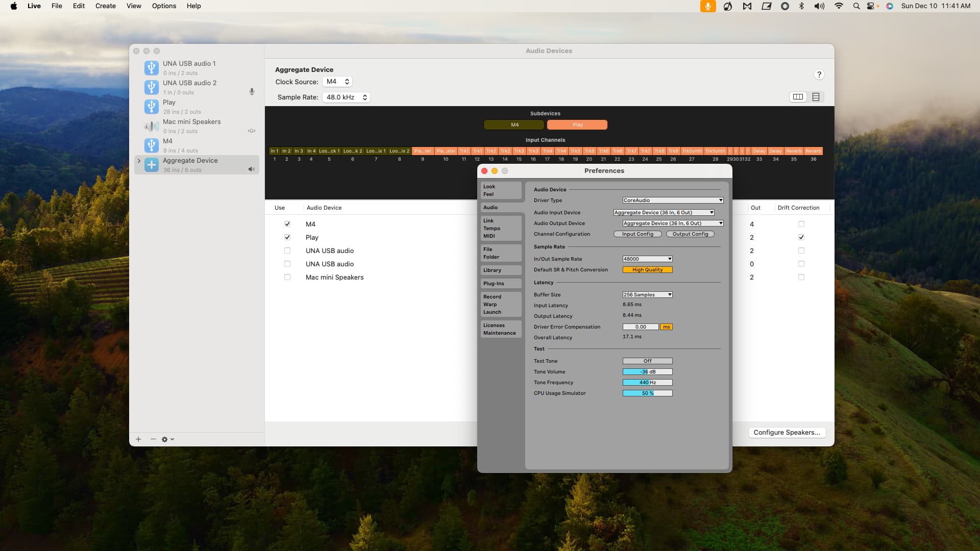Select the M4 subdevice bar
Viewport: 980px width, 551px height.
(x=514, y=125)
